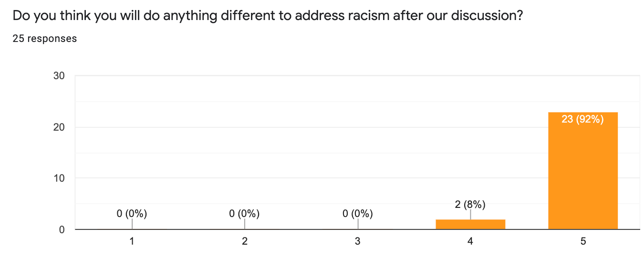Image resolution: width=644 pixels, height=268 pixels.
Task: Click the "0 (0%)" label above rating 1
Action: [132, 214]
